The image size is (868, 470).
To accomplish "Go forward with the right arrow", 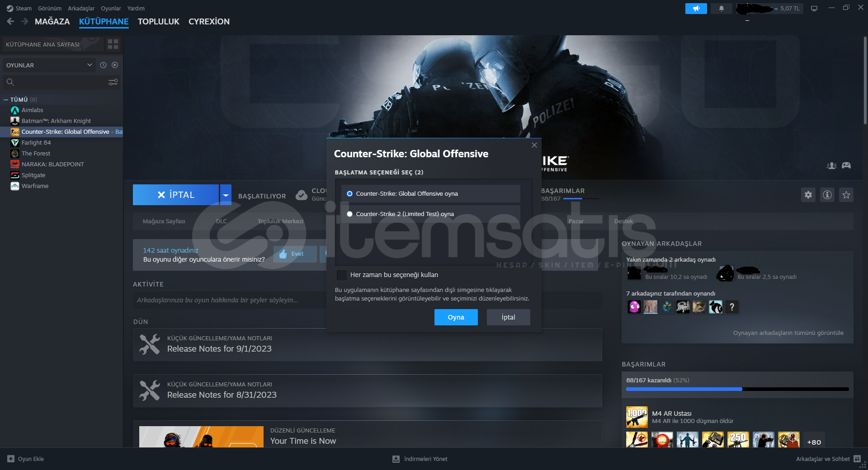I will 25,21.
